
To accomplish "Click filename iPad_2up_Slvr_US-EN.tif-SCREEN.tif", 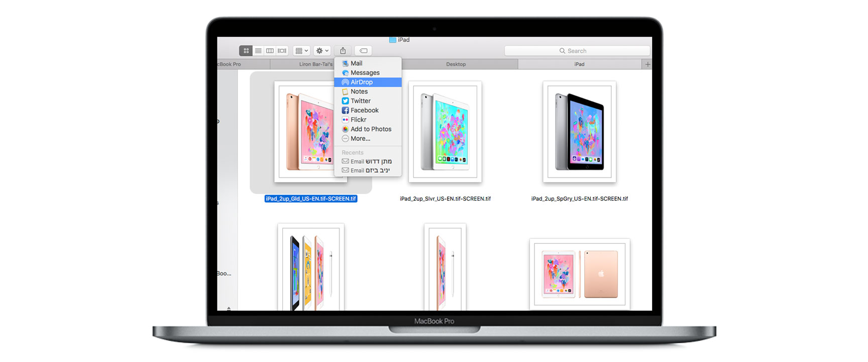I will click(x=445, y=199).
